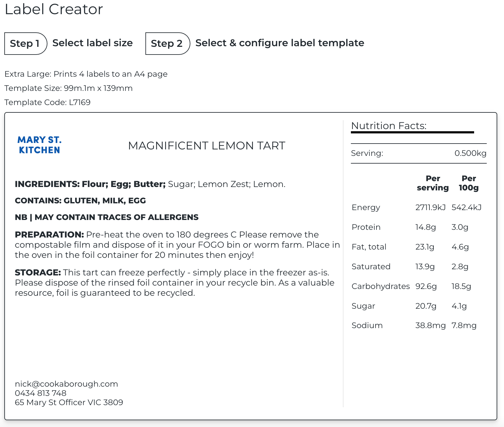
Task: Click the 'Extra Large: Prints 4 labels' line
Action: [x=86, y=74]
